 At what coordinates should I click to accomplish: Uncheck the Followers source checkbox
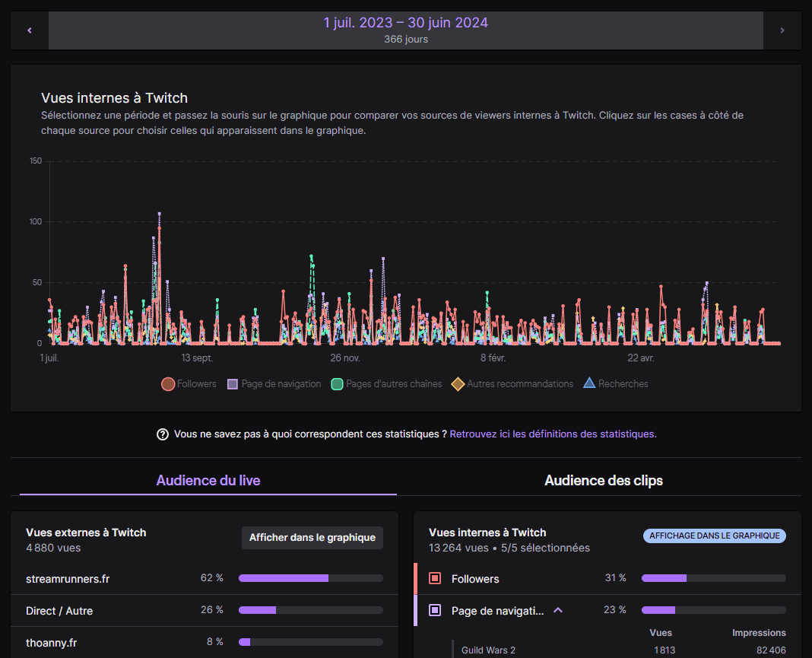click(435, 579)
